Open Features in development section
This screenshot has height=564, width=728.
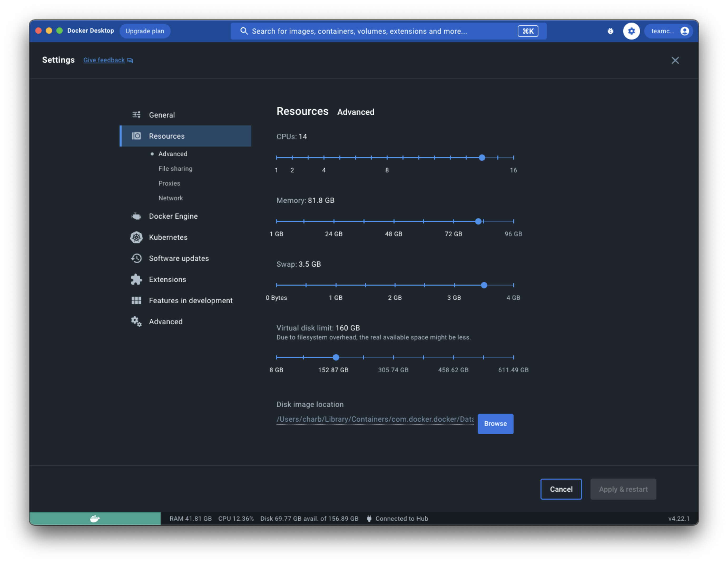(190, 300)
